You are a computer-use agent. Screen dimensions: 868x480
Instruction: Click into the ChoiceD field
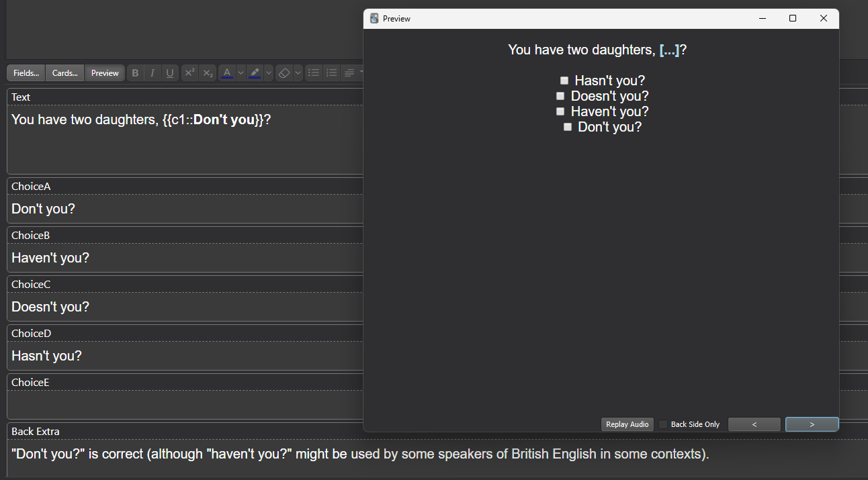tap(185, 356)
